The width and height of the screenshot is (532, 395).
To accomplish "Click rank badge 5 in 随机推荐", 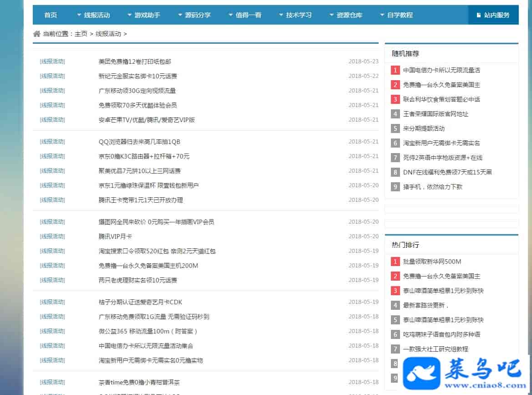I will 395,128.
